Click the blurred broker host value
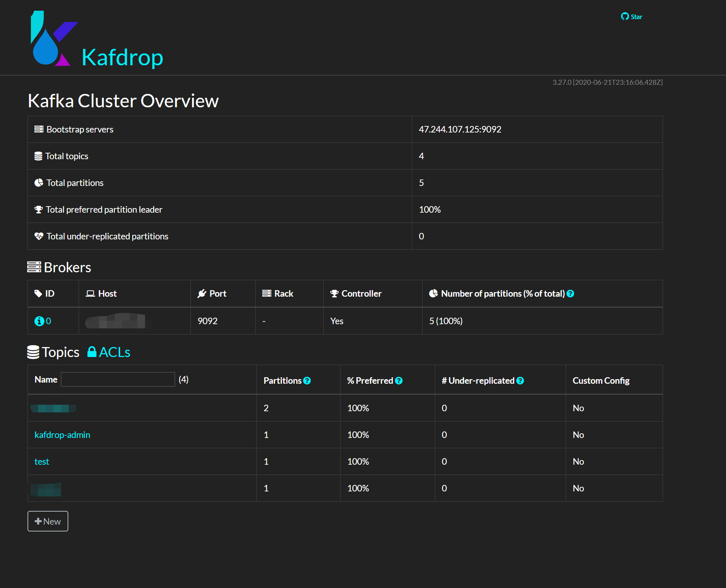Viewport: 726px width, 588px height. click(x=115, y=321)
